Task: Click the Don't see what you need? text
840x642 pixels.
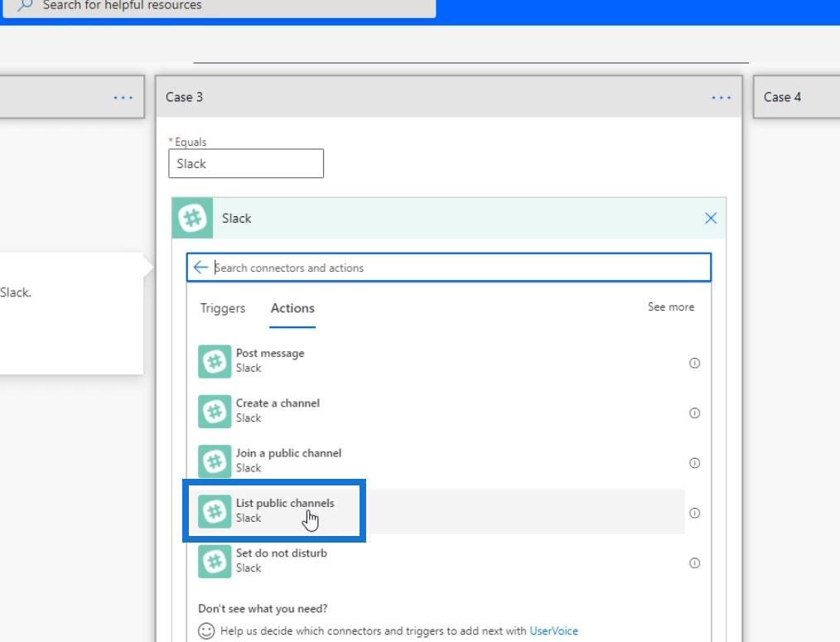Action: tap(263, 609)
